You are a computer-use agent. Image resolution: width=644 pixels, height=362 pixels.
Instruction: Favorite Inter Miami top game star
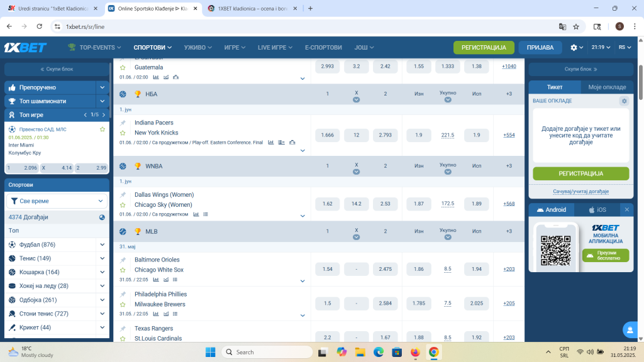[x=103, y=129]
